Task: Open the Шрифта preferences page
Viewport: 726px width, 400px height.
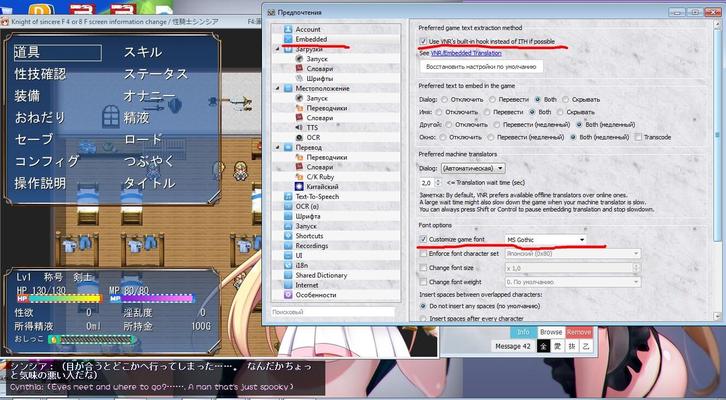Action: click(x=307, y=216)
